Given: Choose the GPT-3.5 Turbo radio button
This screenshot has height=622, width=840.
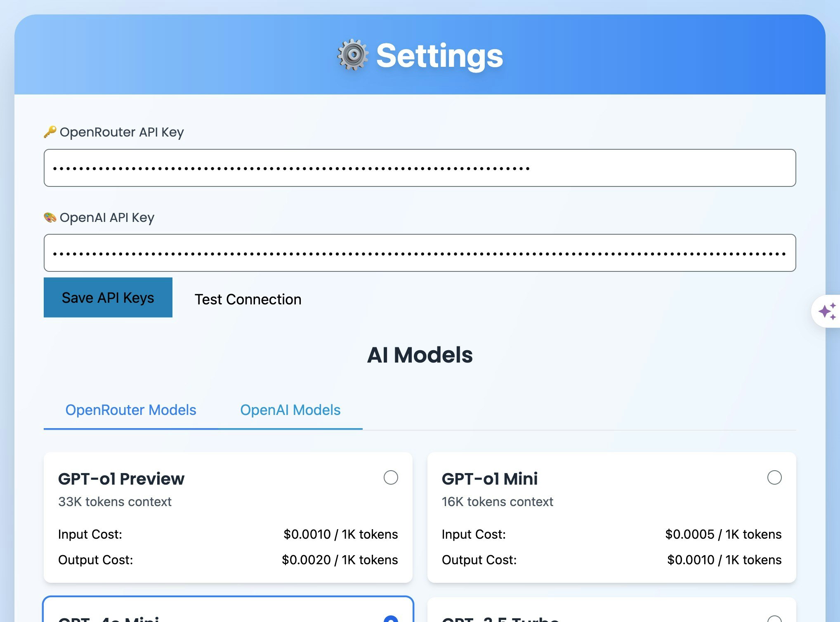Looking at the screenshot, I should pyautogui.click(x=774, y=619).
